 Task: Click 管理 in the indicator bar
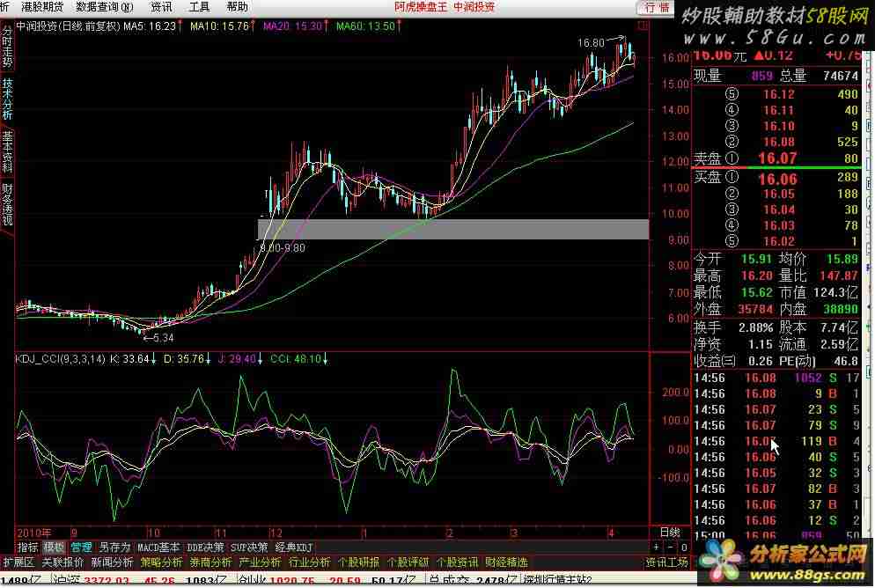(x=81, y=548)
